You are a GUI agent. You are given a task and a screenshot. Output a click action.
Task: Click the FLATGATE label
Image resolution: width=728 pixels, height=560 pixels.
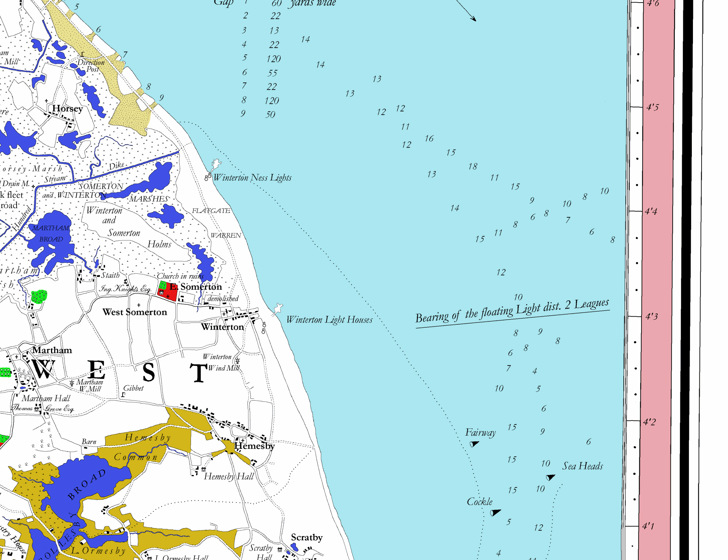coord(211,210)
